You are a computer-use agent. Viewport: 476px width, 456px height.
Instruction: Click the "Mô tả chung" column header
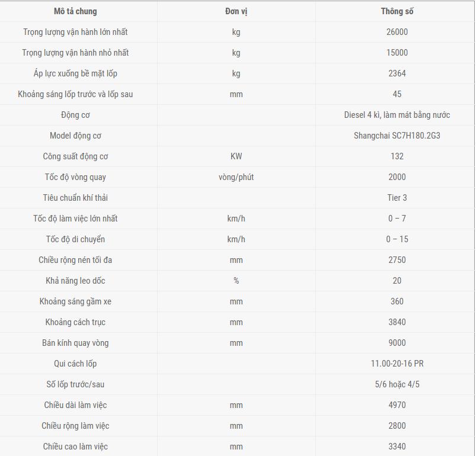75,11
